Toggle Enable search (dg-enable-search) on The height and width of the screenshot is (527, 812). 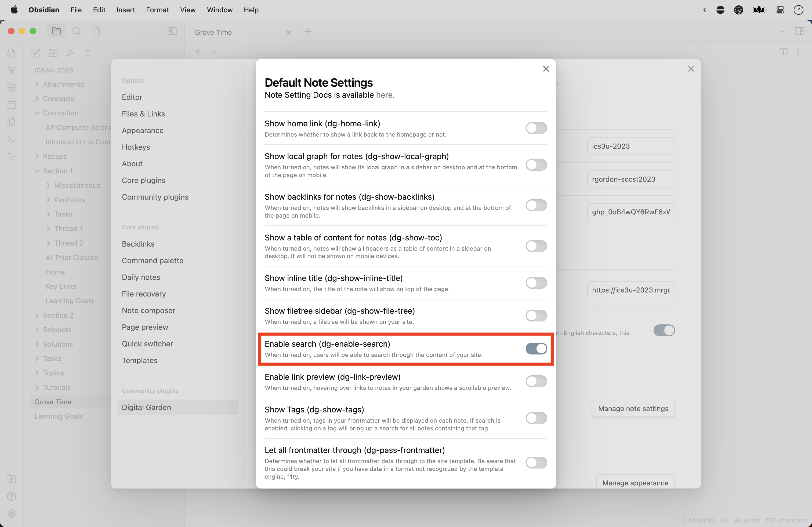(536, 348)
